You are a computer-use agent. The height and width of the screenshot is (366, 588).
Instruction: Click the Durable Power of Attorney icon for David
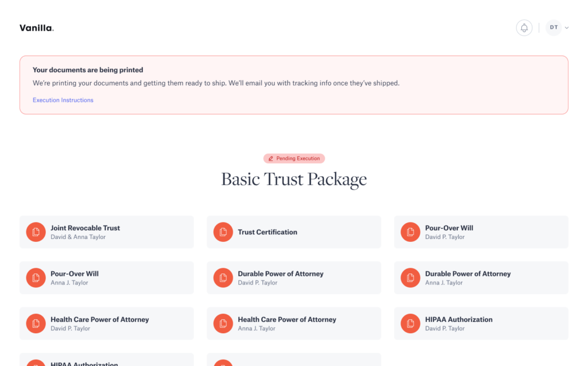[x=223, y=278]
